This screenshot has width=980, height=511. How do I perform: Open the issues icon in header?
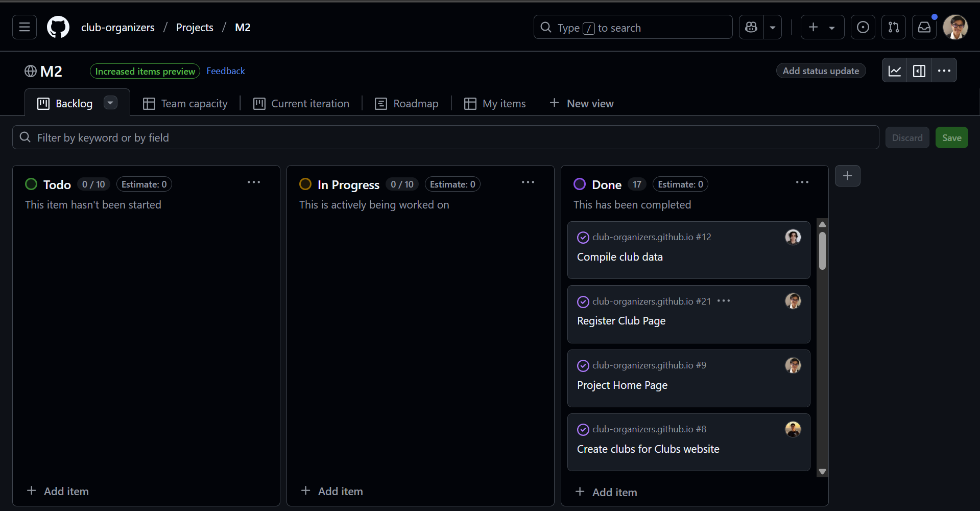click(863, 28)
